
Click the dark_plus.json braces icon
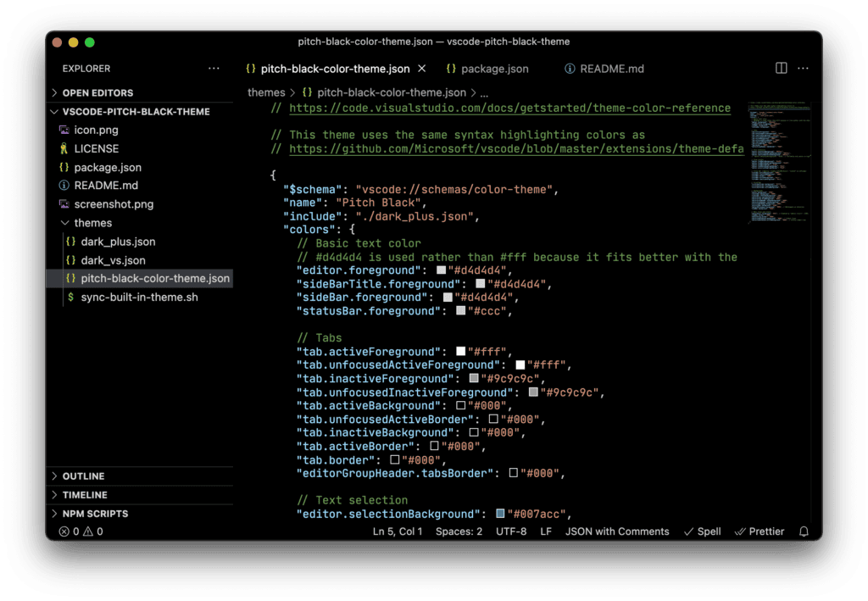point(71,242)
